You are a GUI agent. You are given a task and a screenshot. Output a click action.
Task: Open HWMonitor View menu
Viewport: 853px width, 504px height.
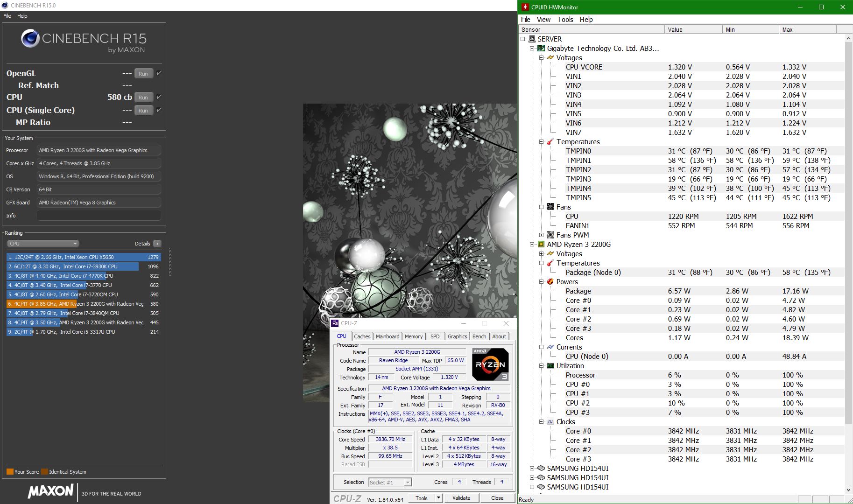coord(543,20)
